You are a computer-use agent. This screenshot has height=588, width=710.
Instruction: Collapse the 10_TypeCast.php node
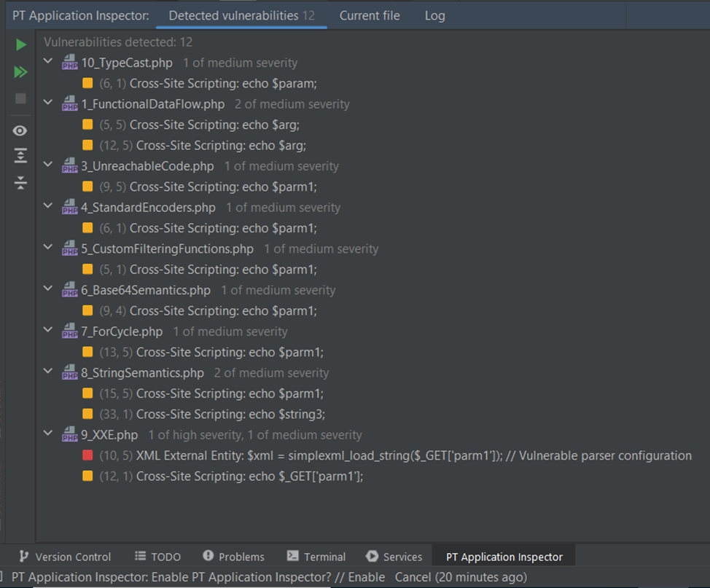pos(48,61)
